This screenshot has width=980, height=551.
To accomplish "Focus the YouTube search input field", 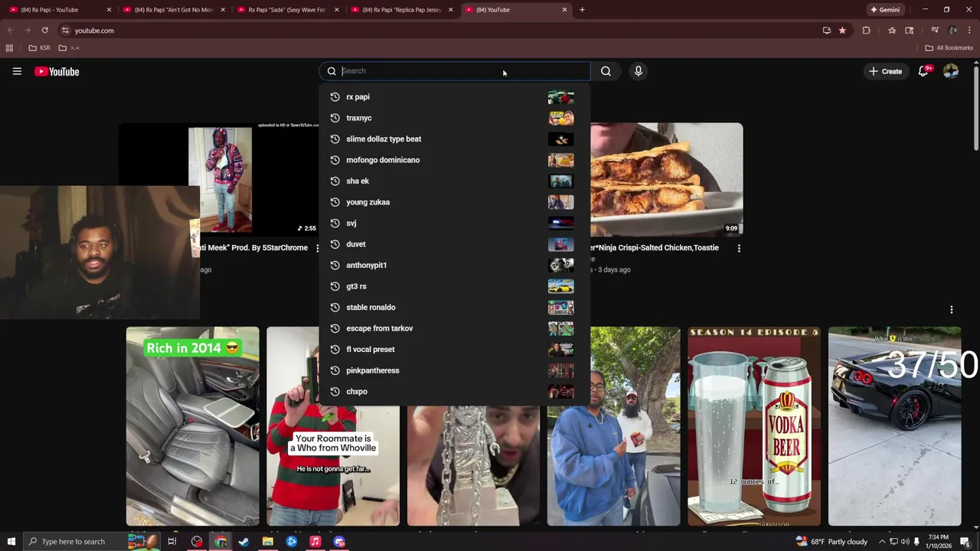I will coord(455,71).
